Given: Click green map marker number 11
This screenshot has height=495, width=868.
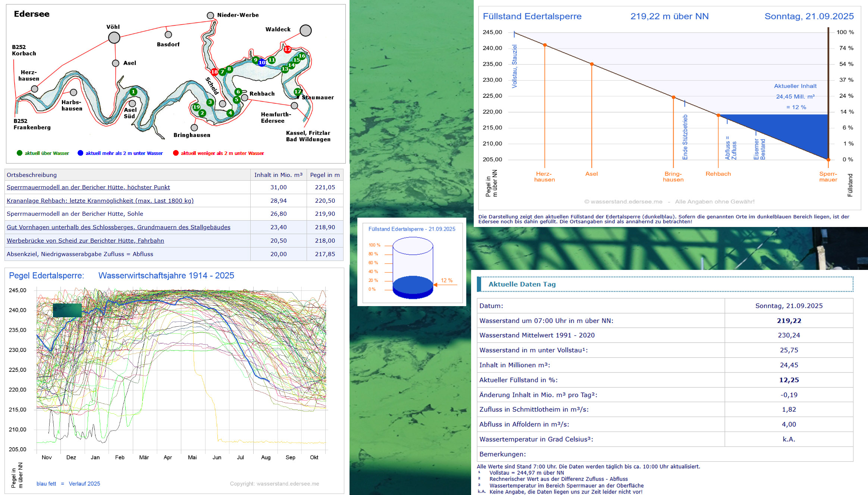Looking at the screenshot, I should click(272, 60).
